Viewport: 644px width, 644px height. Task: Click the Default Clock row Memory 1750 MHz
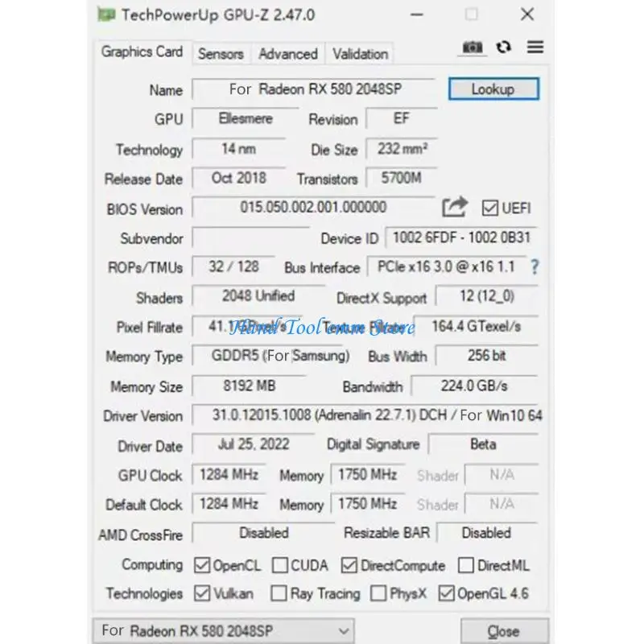(x=368, y=504)
